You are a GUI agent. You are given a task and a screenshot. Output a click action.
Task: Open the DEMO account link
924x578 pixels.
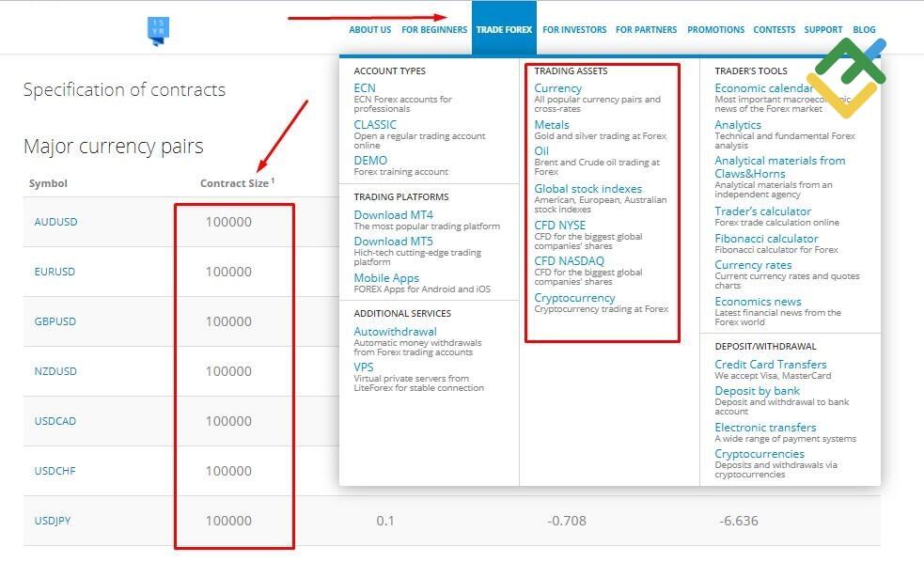370,161
